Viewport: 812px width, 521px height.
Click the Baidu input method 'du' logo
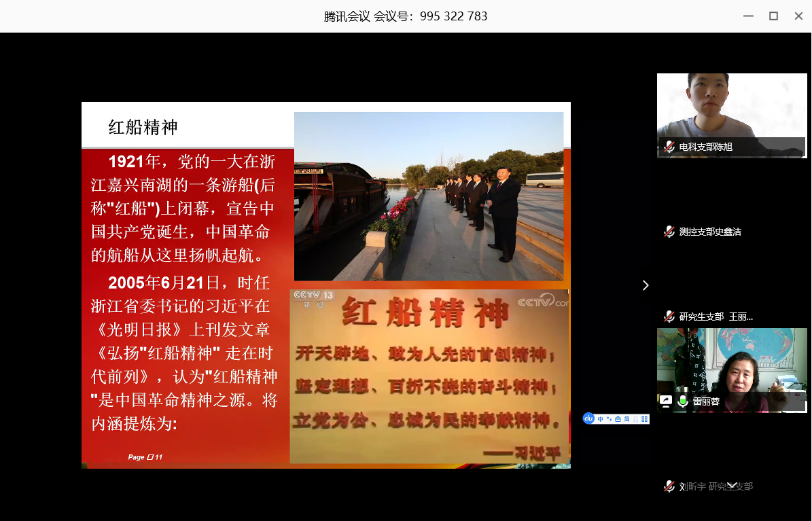click(589, 419)
